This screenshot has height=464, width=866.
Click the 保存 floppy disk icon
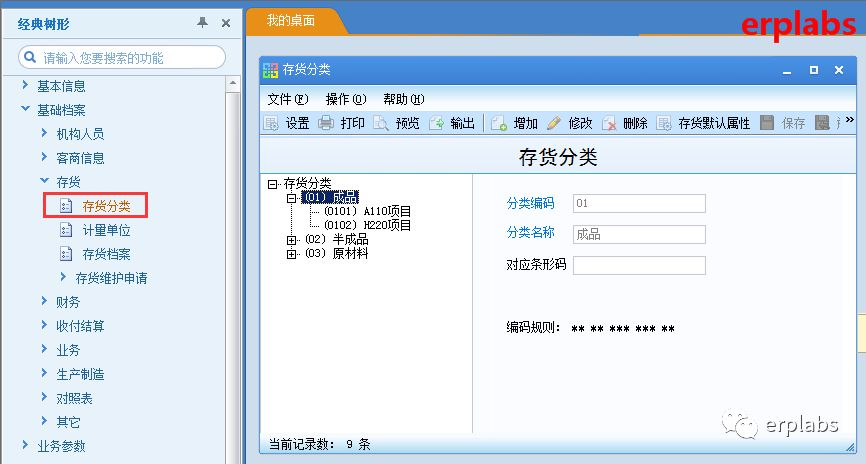pyautogui.click(x=767, y=123)
